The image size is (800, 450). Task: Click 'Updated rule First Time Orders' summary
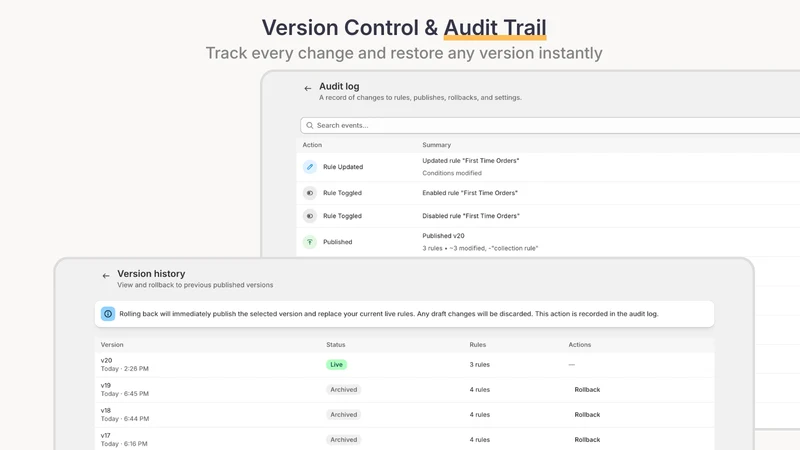470,160
